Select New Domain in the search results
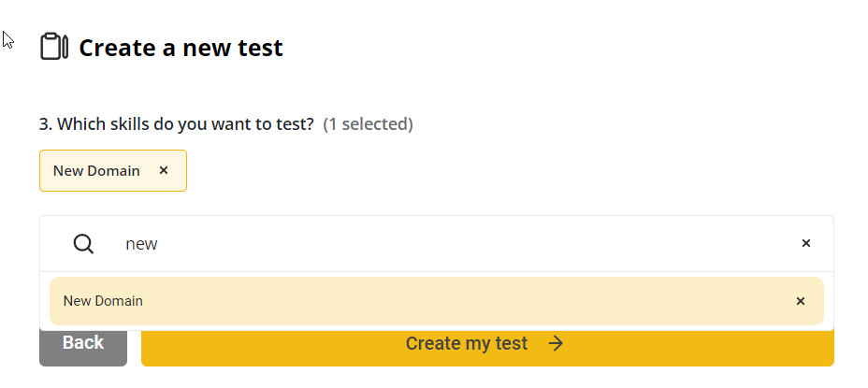This screenshot has height=388, width=868. point(103,301)
